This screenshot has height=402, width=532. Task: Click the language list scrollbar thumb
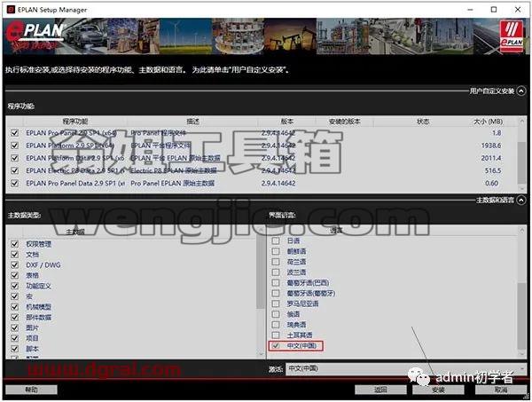[x=522, y=315]
